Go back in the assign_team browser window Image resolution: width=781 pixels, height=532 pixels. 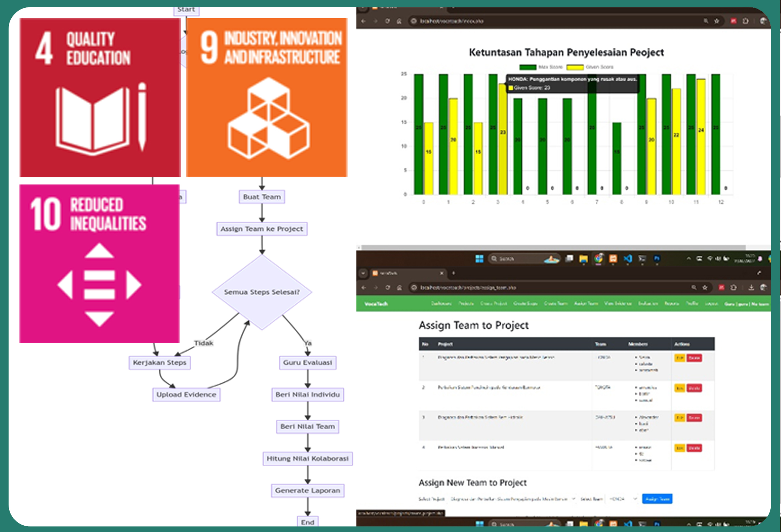(x=364, y=287)
